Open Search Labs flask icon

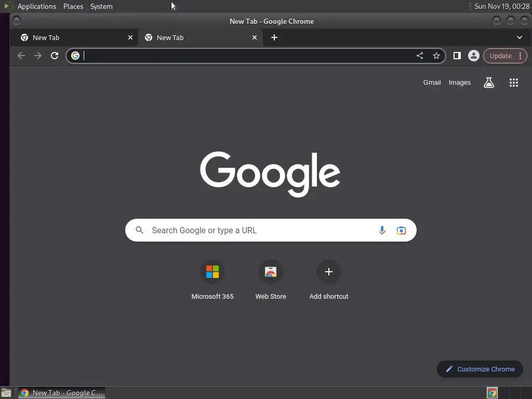pos(488,83)
